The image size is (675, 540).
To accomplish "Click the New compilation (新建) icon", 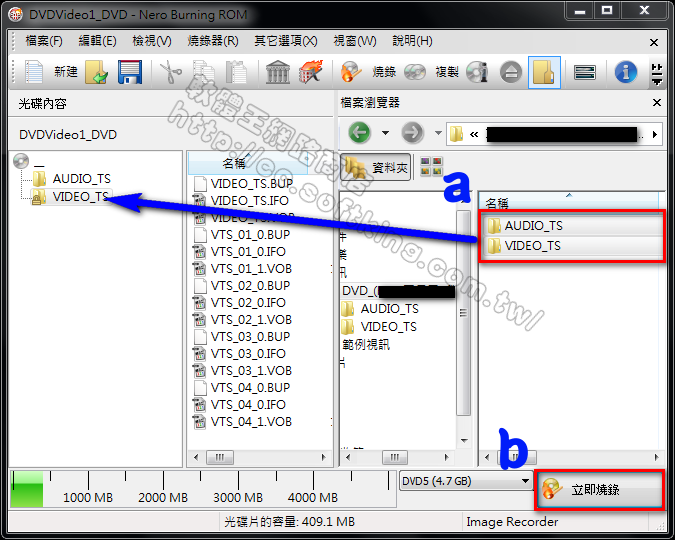I will [x=35, y=72].
